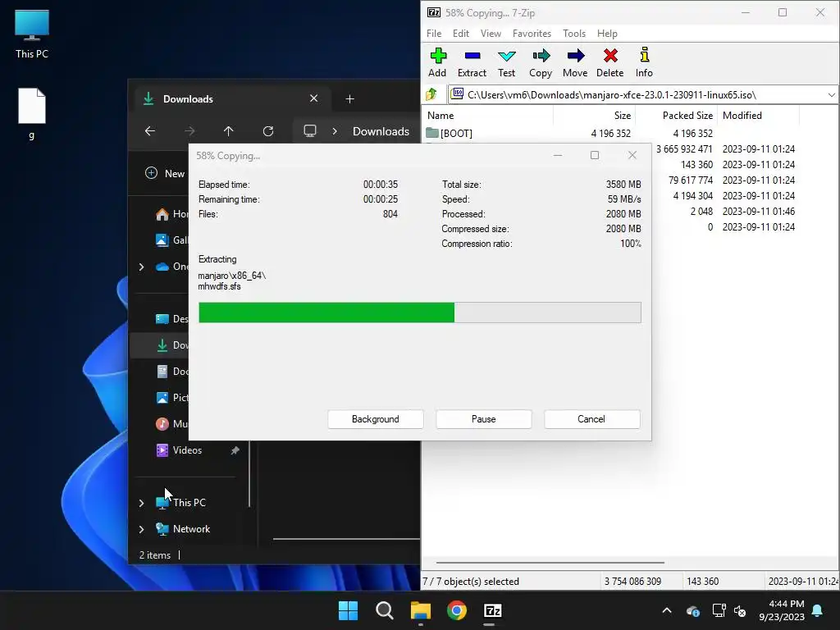Image resolution: width=840 pixels, height=630 pixels.
Task: Select Network in Explorer sidebar
Action: [183, 529]
